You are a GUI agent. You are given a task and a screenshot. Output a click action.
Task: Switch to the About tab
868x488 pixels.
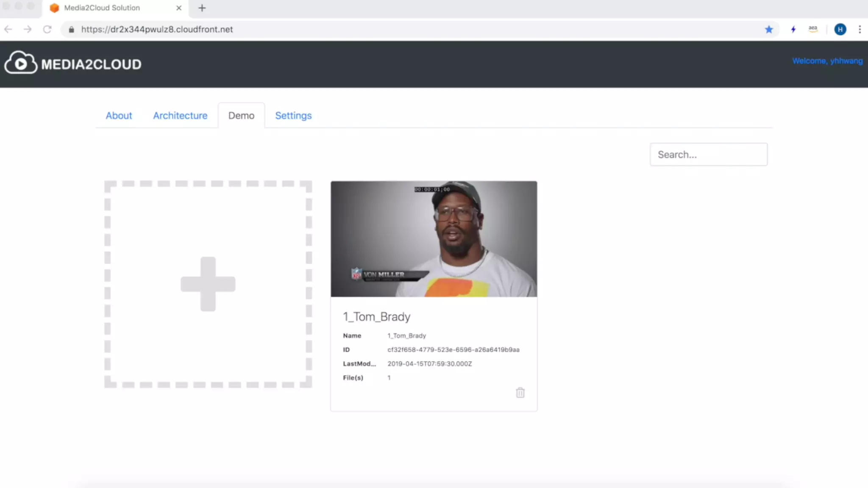coord(119,116)
